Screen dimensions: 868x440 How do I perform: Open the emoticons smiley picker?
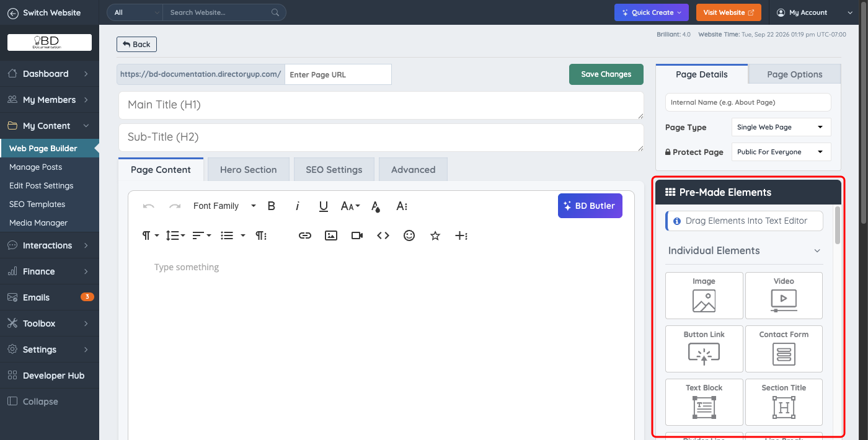409,235
